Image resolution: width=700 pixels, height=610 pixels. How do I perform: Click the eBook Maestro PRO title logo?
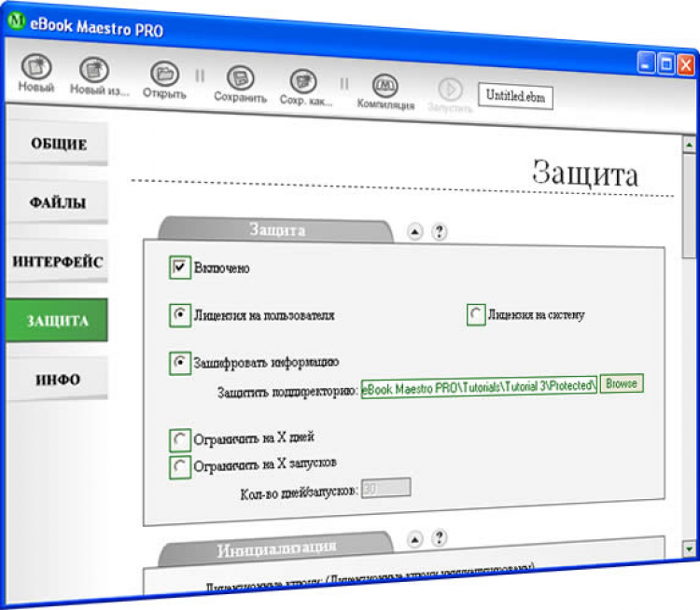tap(17, 21)
